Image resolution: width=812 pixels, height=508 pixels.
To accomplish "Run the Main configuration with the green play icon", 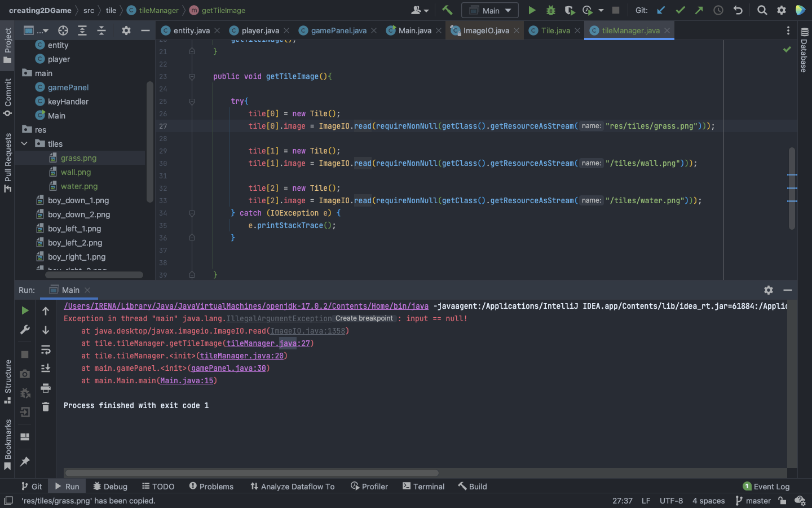I will (531, 10).
